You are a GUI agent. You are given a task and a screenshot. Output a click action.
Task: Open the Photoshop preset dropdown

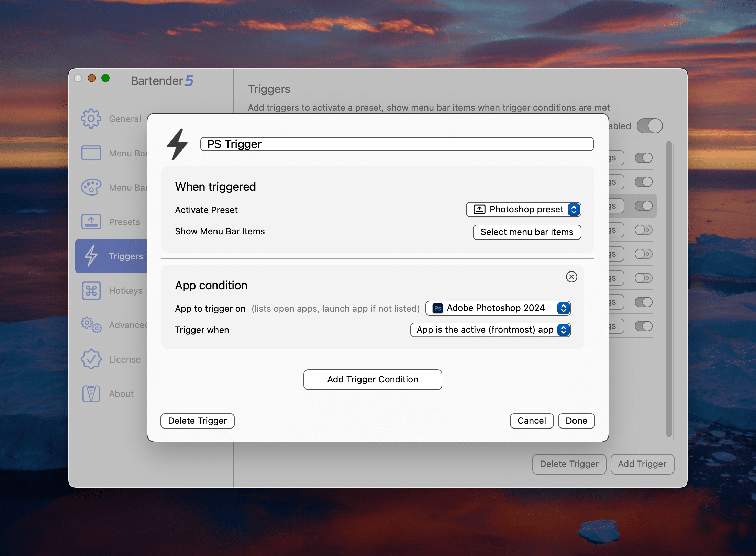pos(523,210)
